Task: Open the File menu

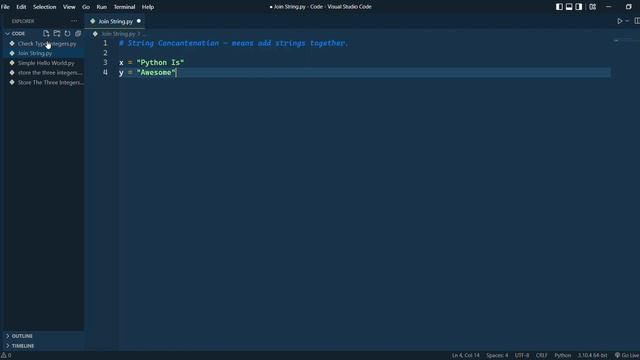Action: 5,7
